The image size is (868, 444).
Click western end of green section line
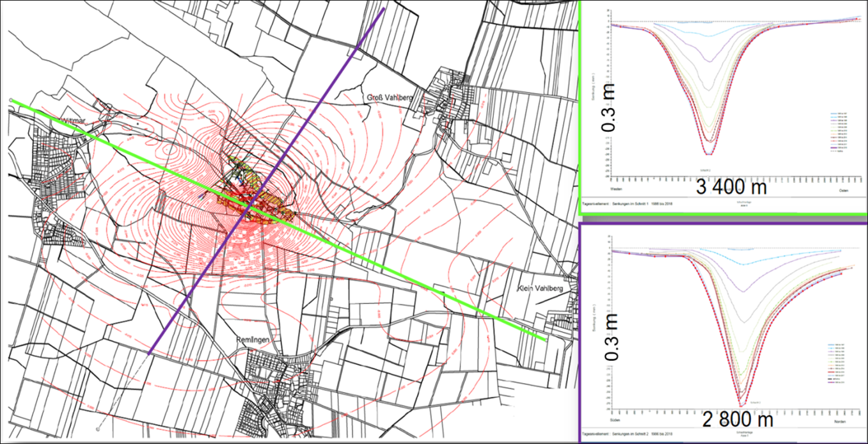tap(12, 100)
